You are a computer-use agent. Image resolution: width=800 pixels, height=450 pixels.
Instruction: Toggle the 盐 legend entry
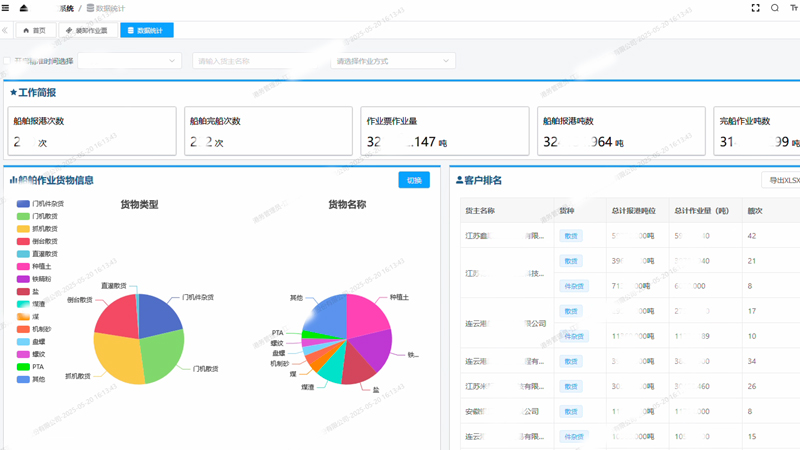pyautogui.click(x=28, y=291)
